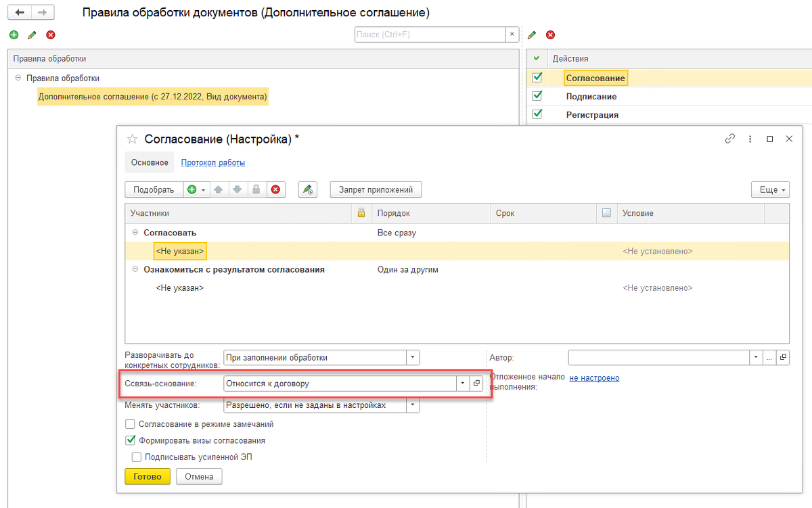Open the не настроено link

(594, 378)
